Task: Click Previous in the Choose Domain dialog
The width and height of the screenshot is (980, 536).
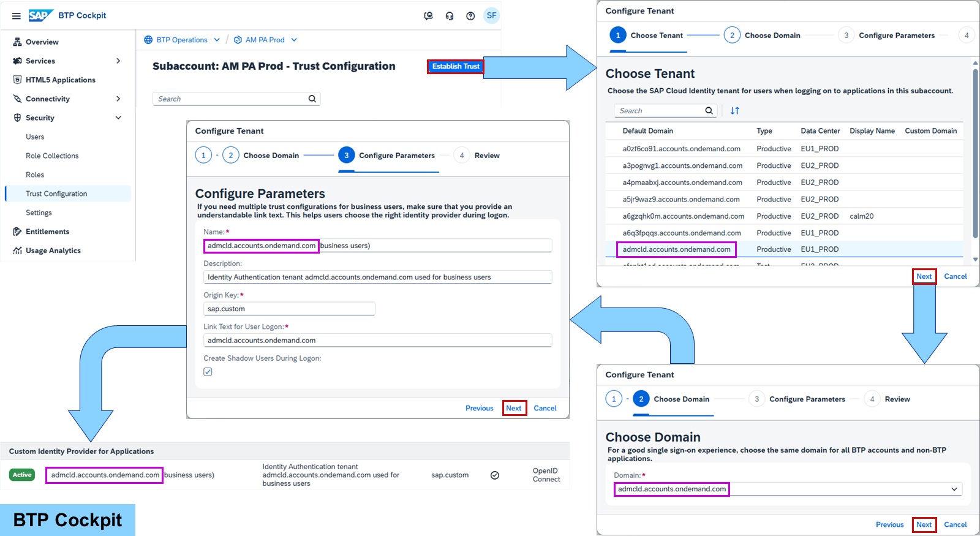Action: (x=889, y=524)
